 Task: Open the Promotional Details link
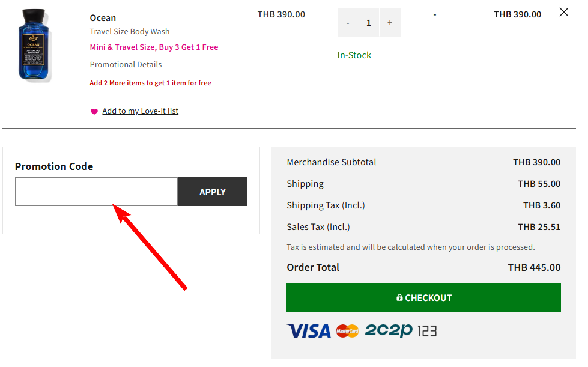pos(126,64)
